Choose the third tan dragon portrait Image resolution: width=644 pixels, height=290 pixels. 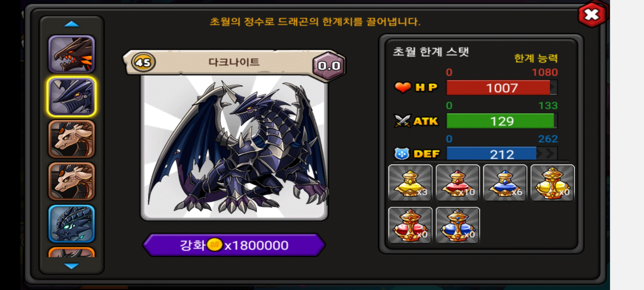(x=72, y=139)
